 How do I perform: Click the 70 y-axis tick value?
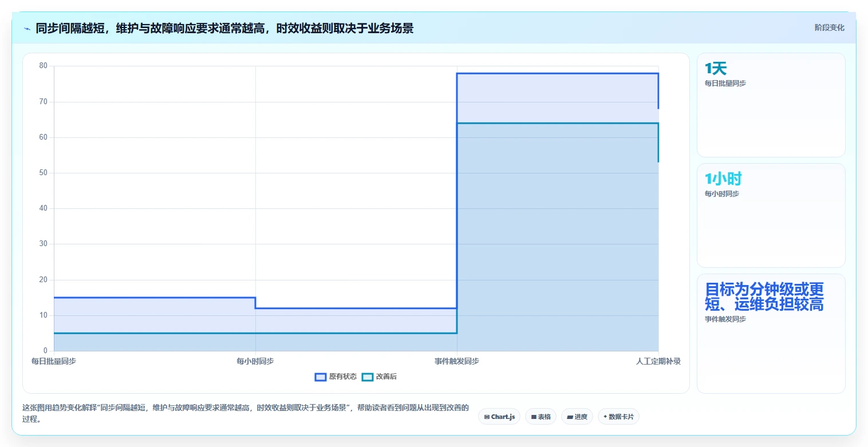pyautogui.click(x=44, y=102)
